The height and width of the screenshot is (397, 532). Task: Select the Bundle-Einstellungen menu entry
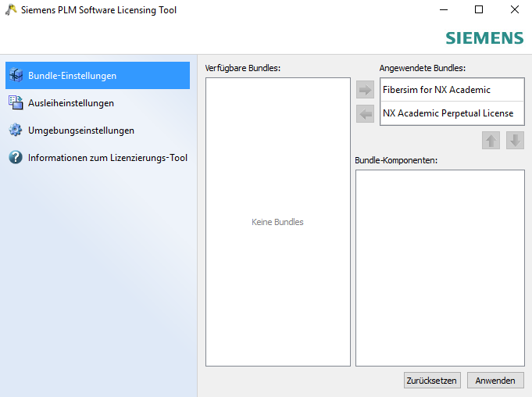pos(72,76)
